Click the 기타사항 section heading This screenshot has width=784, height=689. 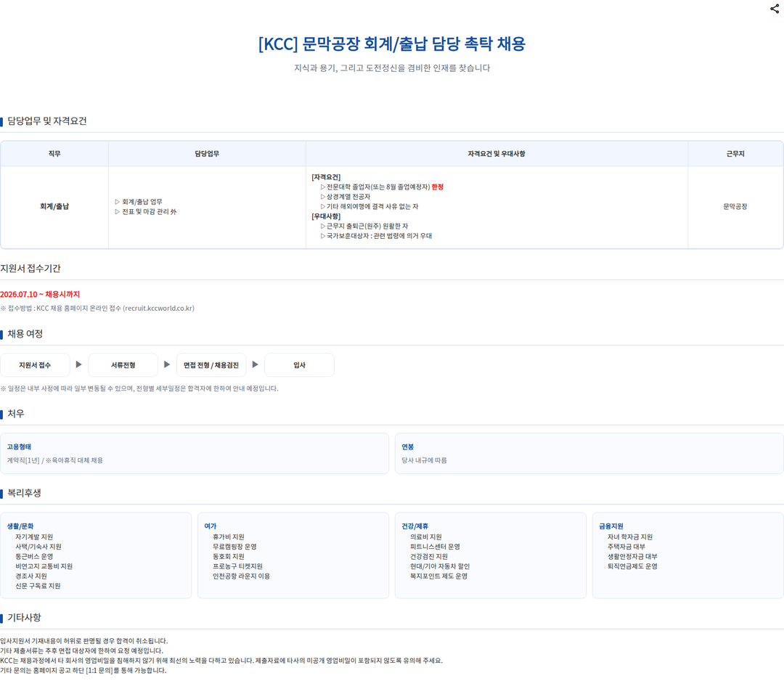pyautogui.click(x=24, y=618)
